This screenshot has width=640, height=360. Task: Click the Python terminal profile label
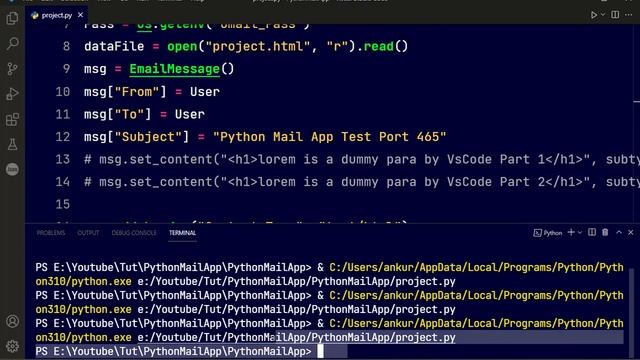[x=548, y=233]
